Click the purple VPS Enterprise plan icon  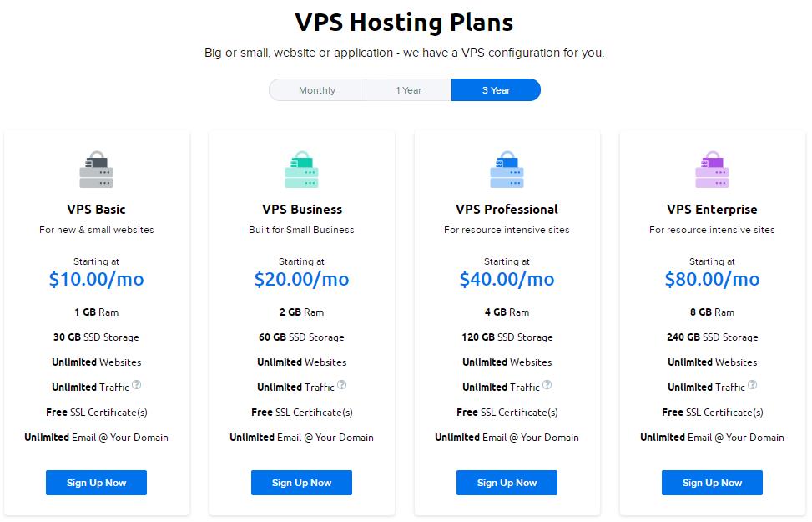point(712,170)
